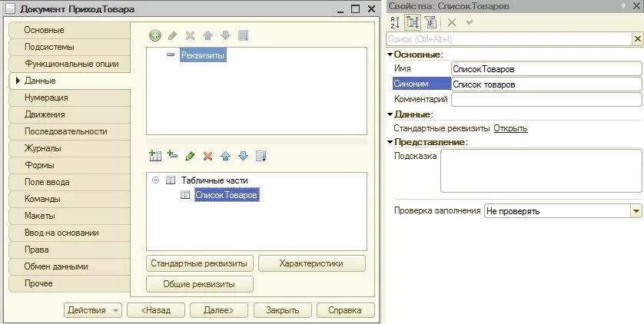Open Обмен данными tab

tap(69, 266)
